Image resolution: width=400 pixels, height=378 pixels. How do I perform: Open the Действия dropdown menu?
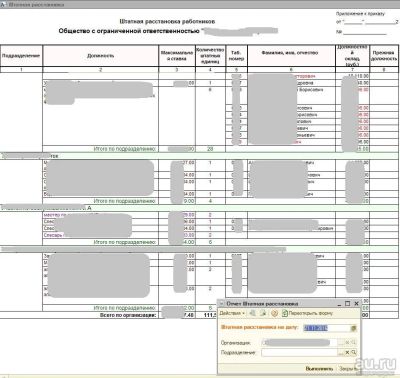coord(232,313)
